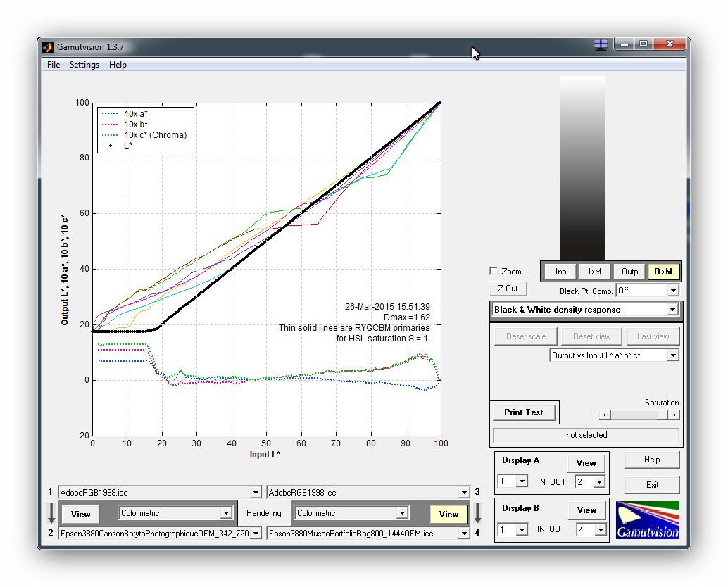This screenshot has height=587, width=728.
Task: Click the Saturation slider left arrow
Action: tap(604, 415)
